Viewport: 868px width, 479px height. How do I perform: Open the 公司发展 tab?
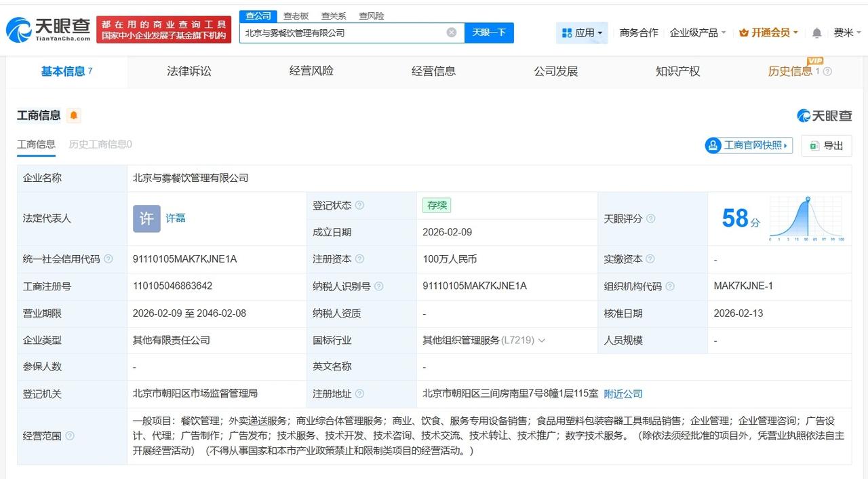(555, 71)
